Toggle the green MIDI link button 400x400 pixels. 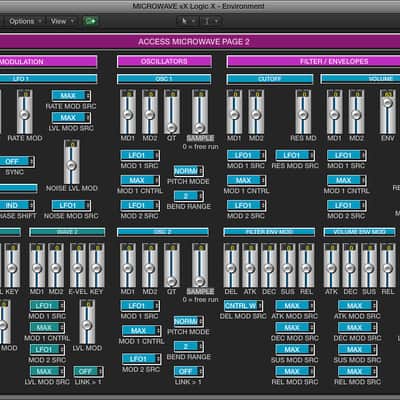[90, 21]
